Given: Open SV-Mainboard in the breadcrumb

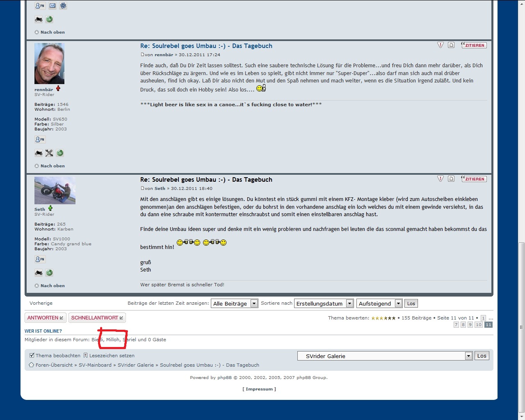Looking at the screenshot, I should coord(95,365).
